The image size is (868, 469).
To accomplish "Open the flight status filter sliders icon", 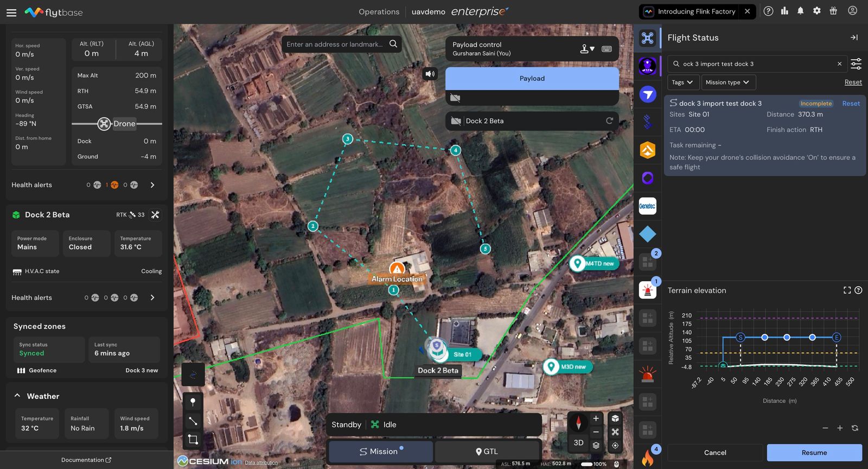I will (x=856, y=64).
